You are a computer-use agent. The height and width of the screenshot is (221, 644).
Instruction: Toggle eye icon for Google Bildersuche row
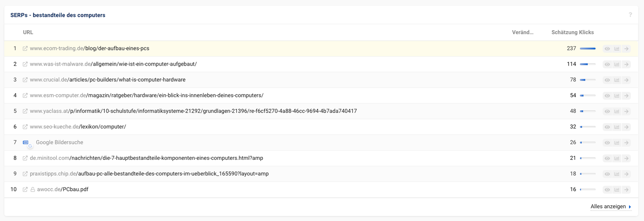(607, 143)
